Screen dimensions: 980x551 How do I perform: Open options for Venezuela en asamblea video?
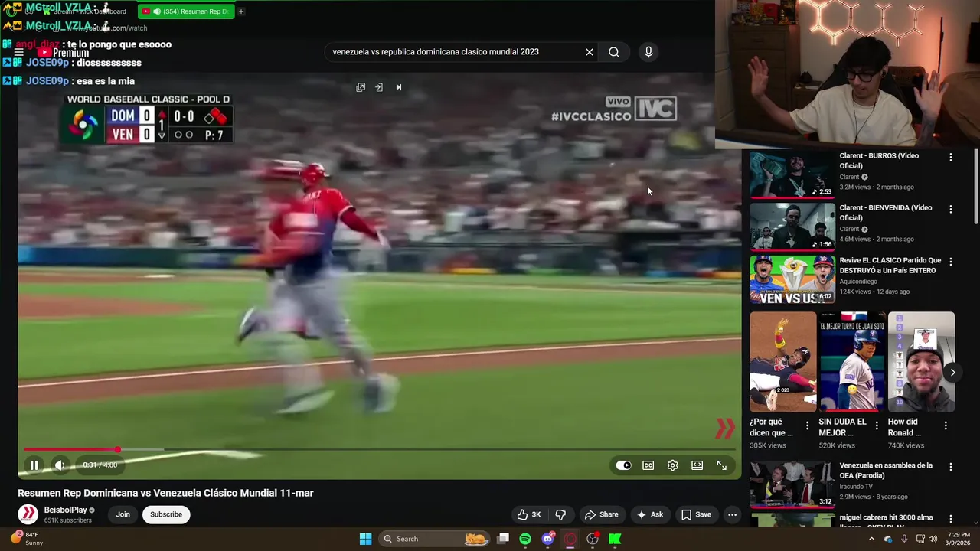coord(951,467)
